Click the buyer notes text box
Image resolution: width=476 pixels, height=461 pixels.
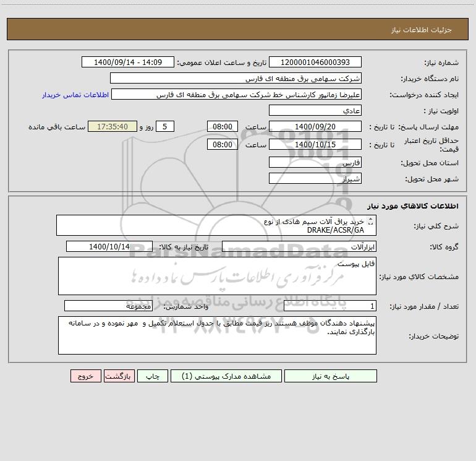[217, 335]
